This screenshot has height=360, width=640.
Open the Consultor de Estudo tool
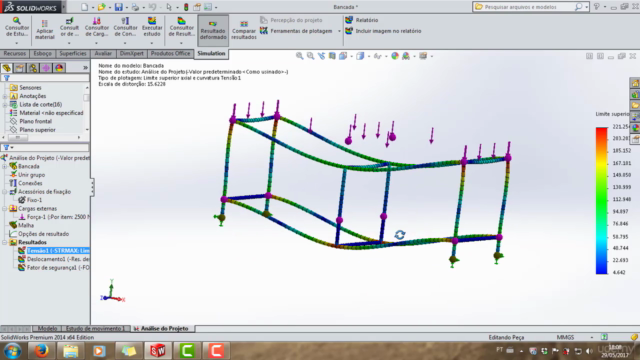click(17, 27)
